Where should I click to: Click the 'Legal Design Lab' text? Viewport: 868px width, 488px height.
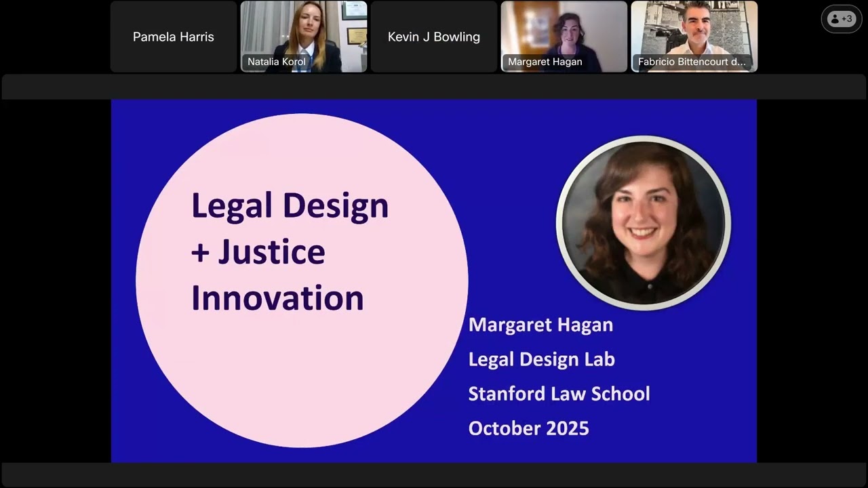[541, 359]
